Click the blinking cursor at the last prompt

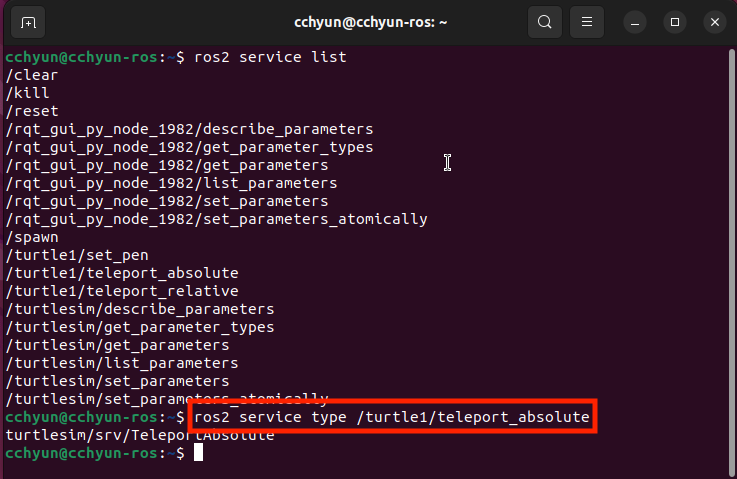[x=198, y=453]
